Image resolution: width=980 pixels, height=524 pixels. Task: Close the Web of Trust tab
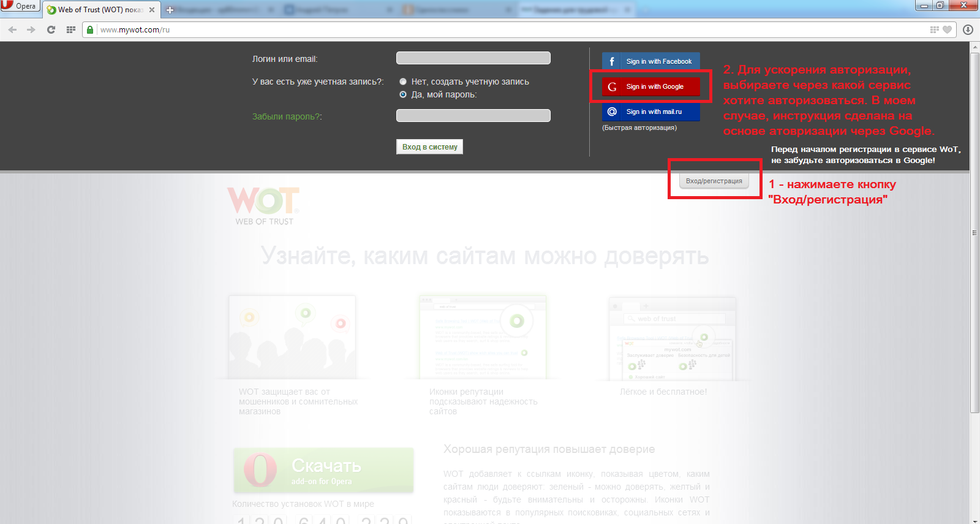(152, 10)
